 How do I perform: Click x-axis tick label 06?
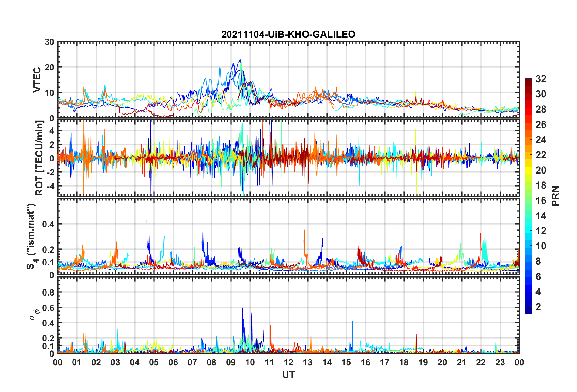(173, 362)
